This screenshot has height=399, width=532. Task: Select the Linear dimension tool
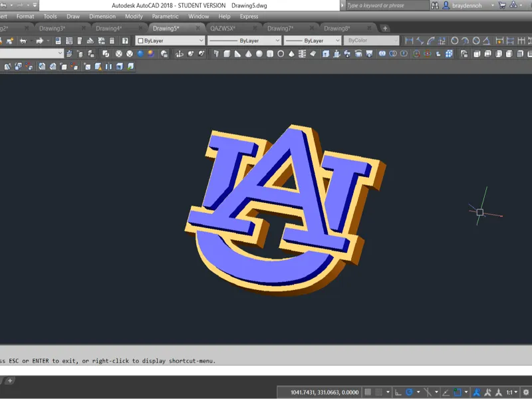tap(409, 41)
